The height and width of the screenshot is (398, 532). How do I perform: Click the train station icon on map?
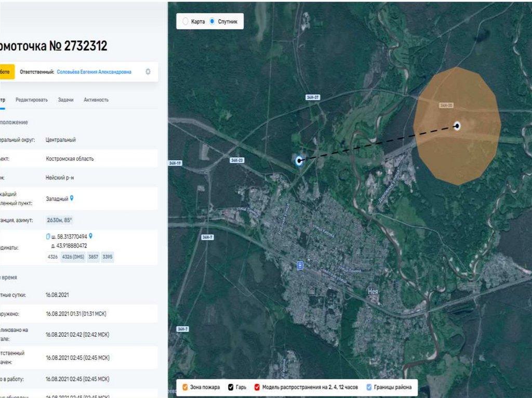(299, 266)
